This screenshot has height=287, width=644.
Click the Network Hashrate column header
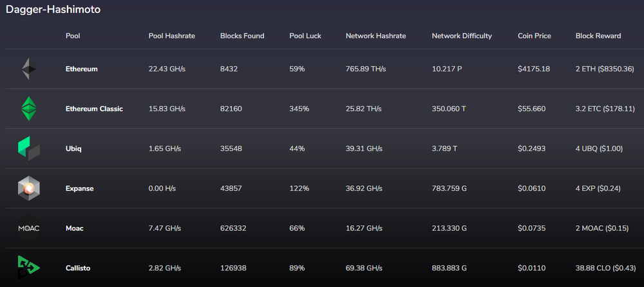pos(375,36)
